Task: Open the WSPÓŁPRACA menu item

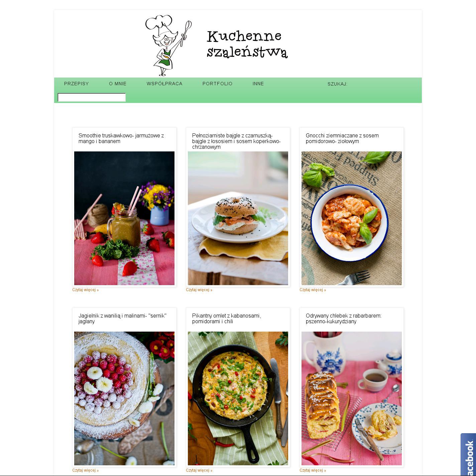Action: pos(164,84)
